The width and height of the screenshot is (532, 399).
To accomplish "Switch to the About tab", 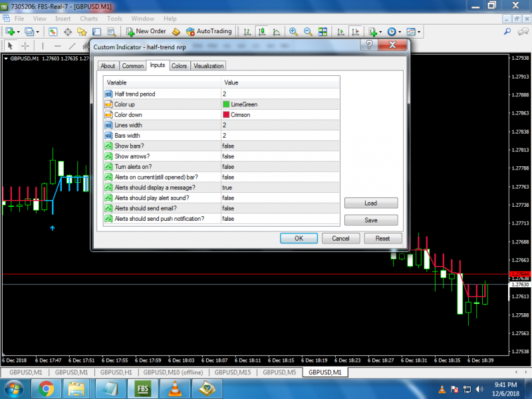I will (x=108, y=66).
